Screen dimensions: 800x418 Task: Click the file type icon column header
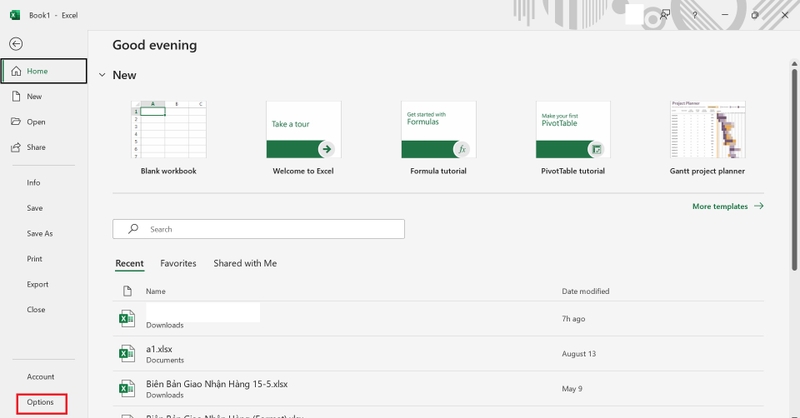point(127,291)
